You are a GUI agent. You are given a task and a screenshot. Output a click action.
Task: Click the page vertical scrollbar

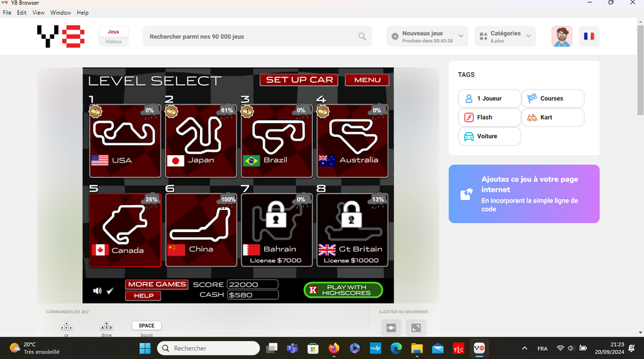641,70
